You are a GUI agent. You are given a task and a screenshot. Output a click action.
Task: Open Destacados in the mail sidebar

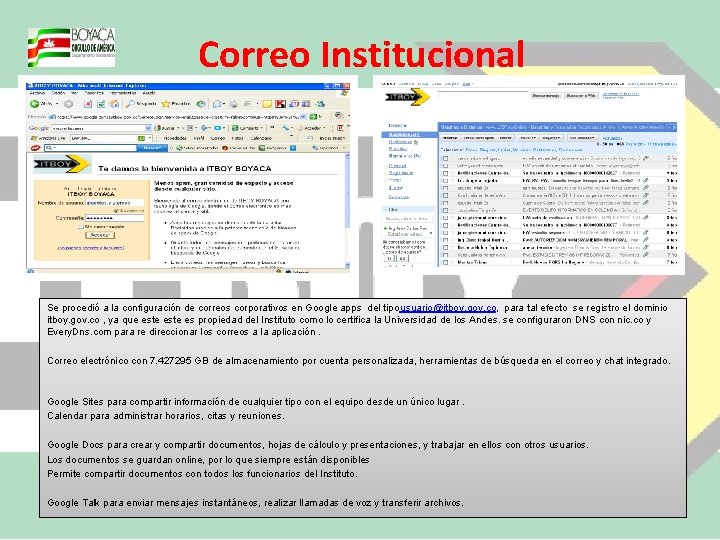coord(400,142)
